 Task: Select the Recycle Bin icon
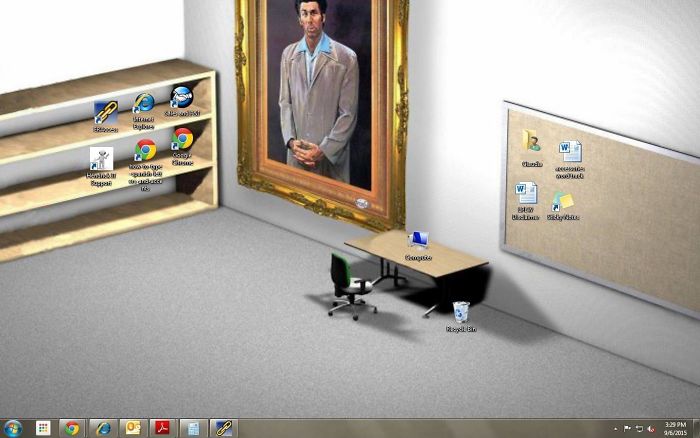[x=461, y=312]
